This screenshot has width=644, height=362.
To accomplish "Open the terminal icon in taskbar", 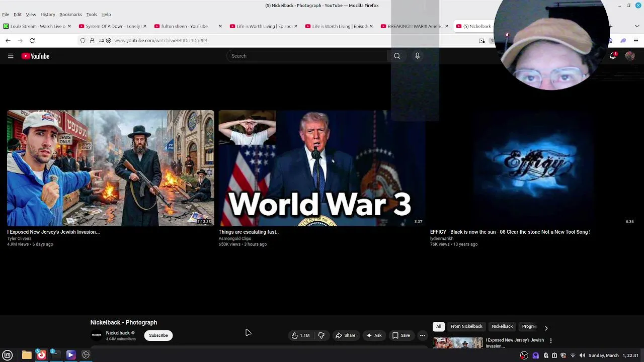I will pyautogui.click(x=55, y=355).
